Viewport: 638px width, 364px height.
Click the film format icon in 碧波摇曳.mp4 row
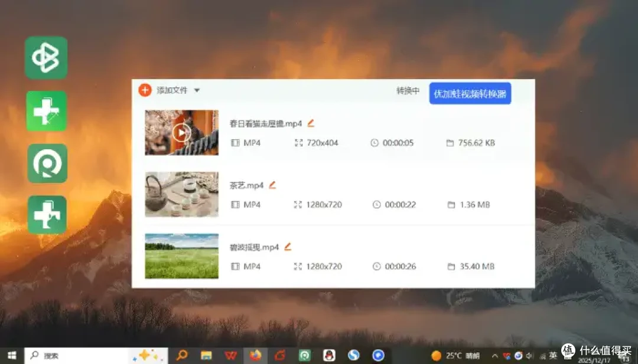coord(235,266)
